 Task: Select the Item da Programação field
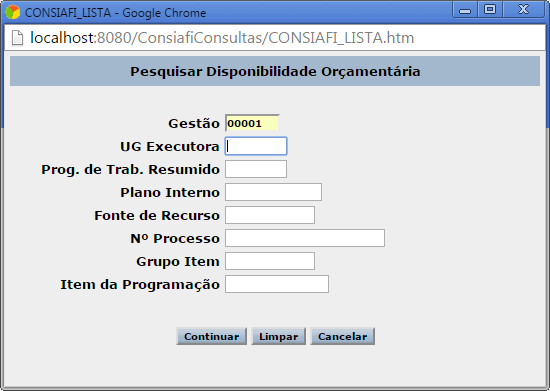click(277, 284)
